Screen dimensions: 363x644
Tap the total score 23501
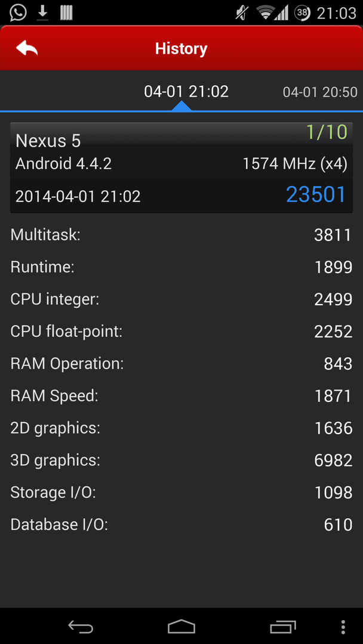tap(316, 194)
